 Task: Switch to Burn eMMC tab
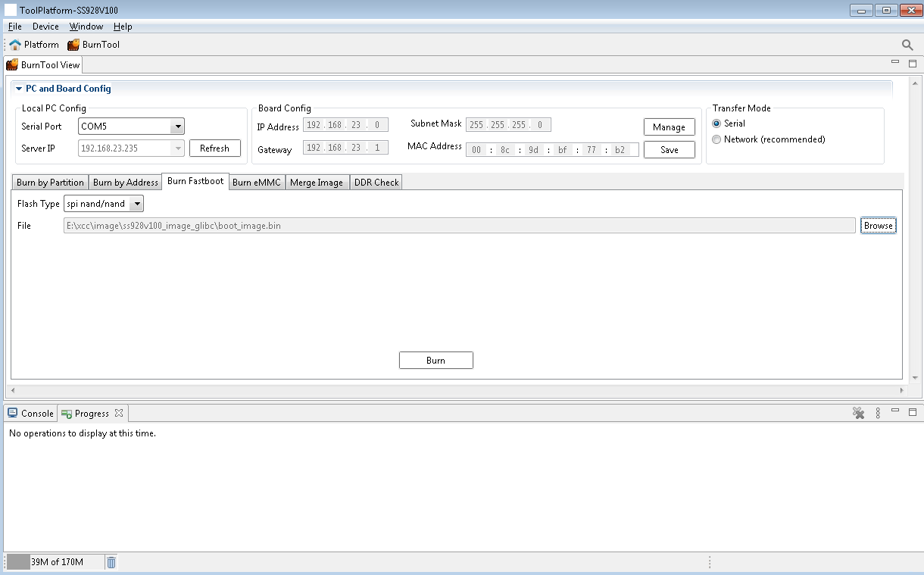pyautogui.click(x=256, y=183)
